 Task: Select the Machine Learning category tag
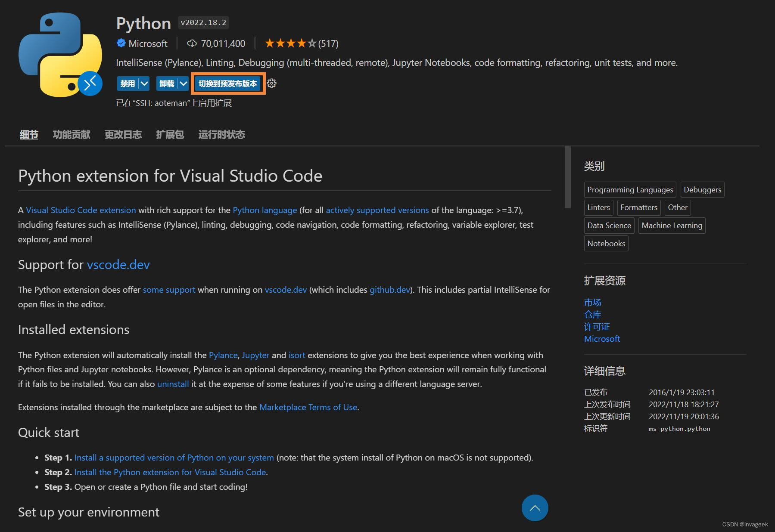coord(672,226)
